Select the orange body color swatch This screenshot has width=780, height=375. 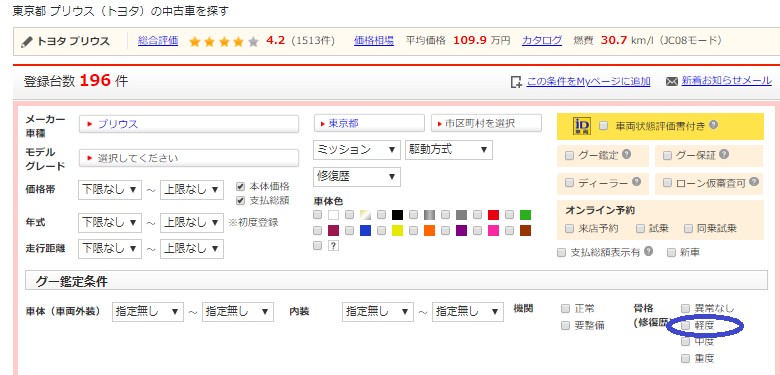429,230
